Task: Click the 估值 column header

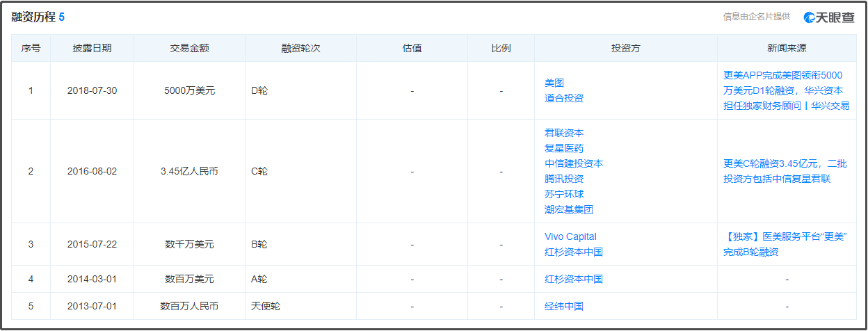Action: pos(412,49)
